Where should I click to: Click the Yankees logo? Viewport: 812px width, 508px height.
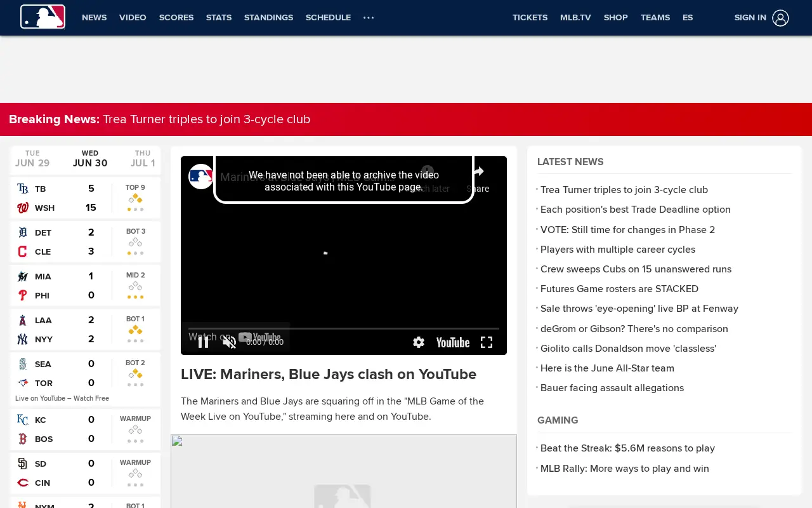coord(23,339)
